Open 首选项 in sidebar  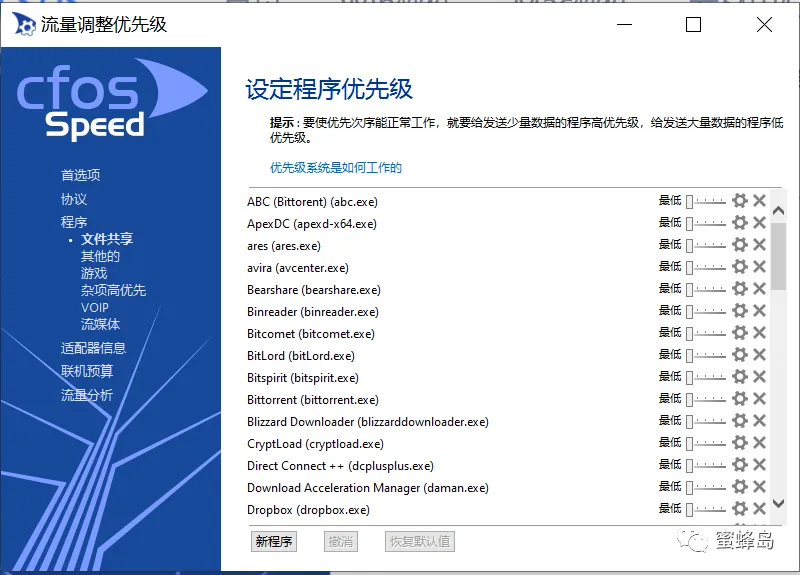tap(81, 175)
